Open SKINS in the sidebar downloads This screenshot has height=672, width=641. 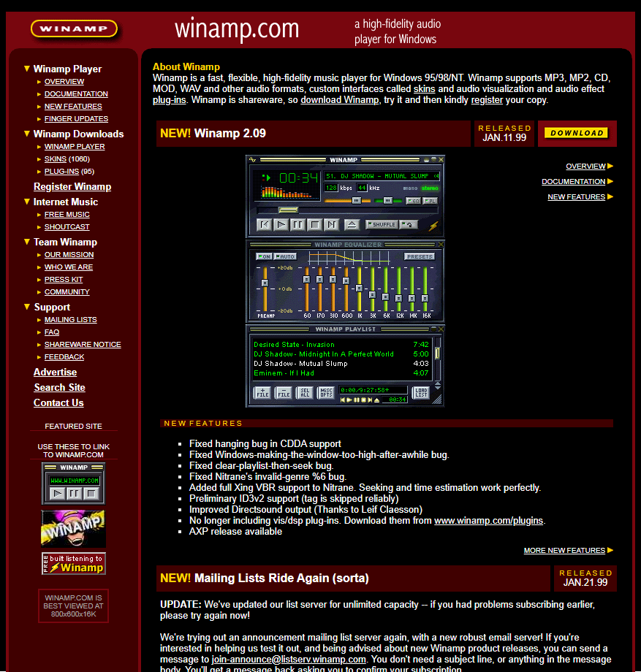(x=56, y=159)
